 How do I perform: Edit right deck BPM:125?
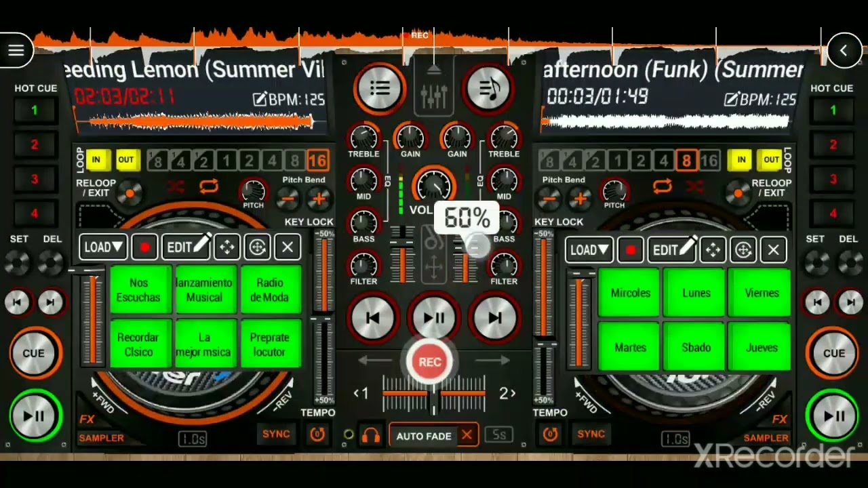tap(760, 100)
